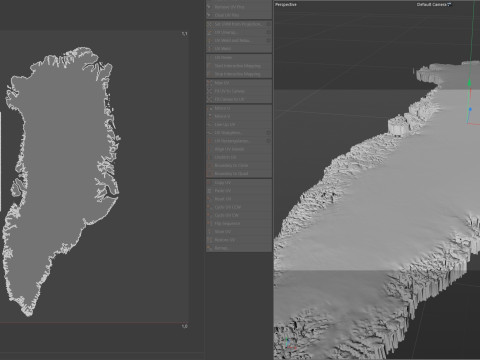Click the Reset UV command
The width and height of the screenshot is (480, 360).
coord(239,199)
